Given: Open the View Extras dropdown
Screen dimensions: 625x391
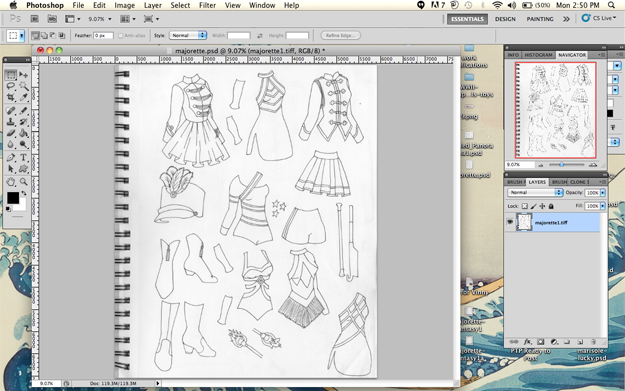Looking at the screenshot, I should (73, 19).
